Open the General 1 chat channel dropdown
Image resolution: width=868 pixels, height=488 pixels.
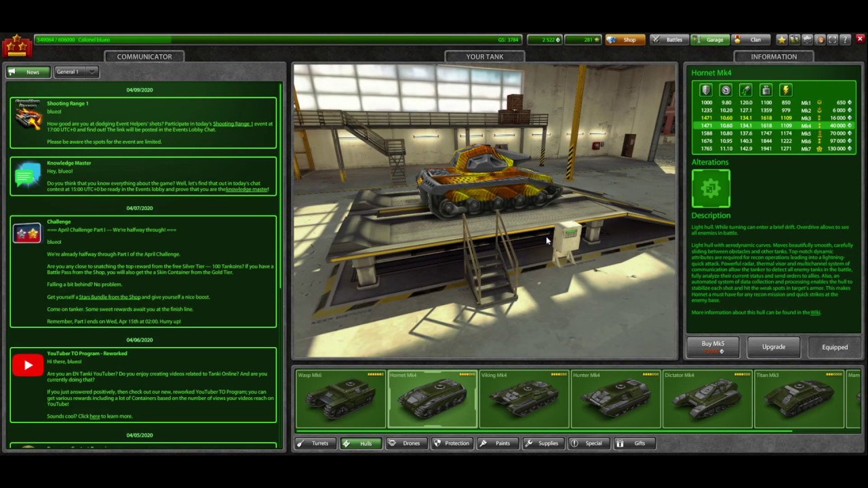pyautogui.click(x=76, y=72)
